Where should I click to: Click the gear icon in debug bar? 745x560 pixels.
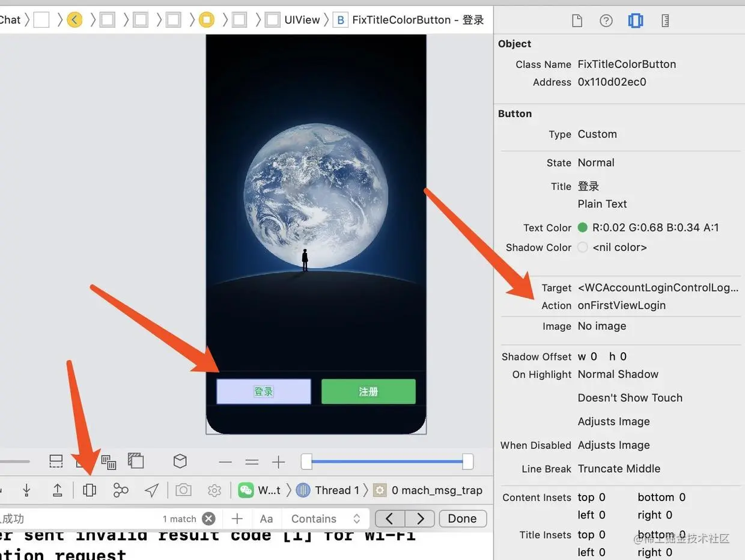214,490
